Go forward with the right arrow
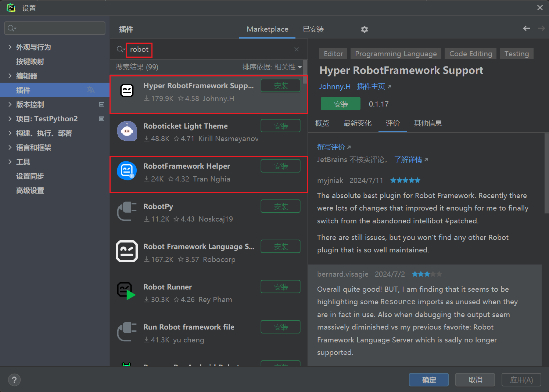Image resolution: width=549 pixels, height=392 pixels. click(541, 28)
